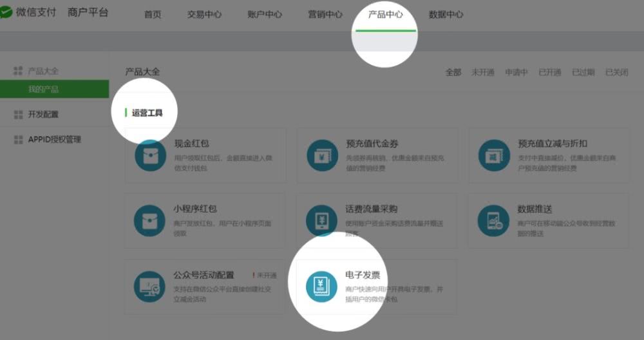Click the 现金红包 envelope icon
The width and height of the screenshot is (644, 340).
tap(149, 155)
